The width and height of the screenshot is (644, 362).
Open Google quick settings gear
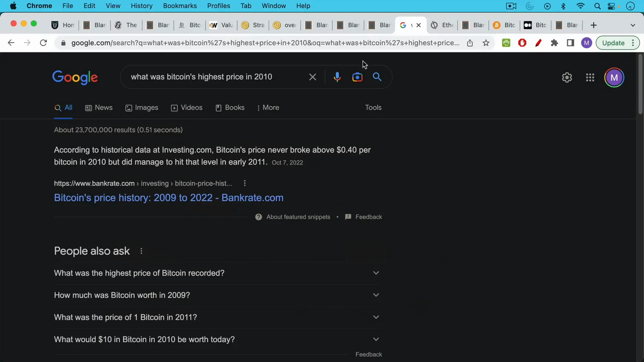click(x=567, y=77)
